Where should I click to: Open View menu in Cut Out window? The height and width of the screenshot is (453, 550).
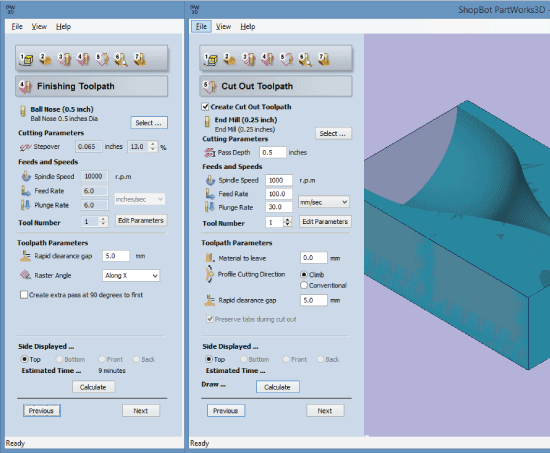pos(223,26)
